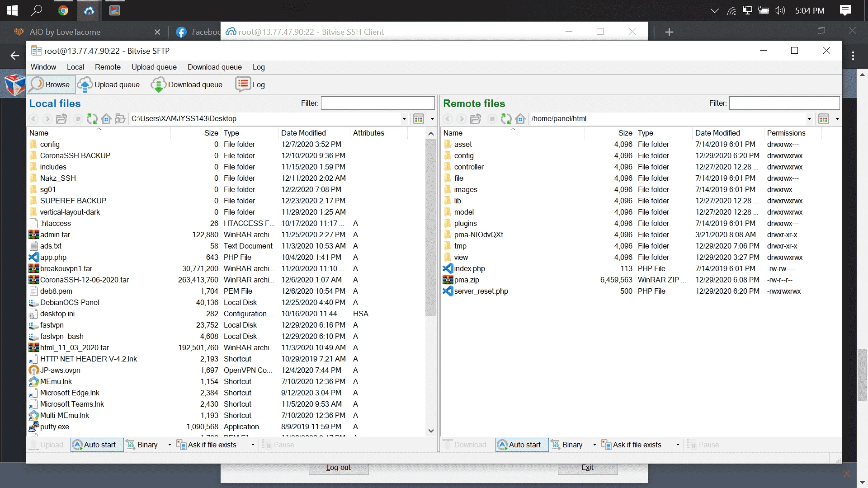
Task: Expand the remote path history dropdown
Action: [x=809, y=119]
